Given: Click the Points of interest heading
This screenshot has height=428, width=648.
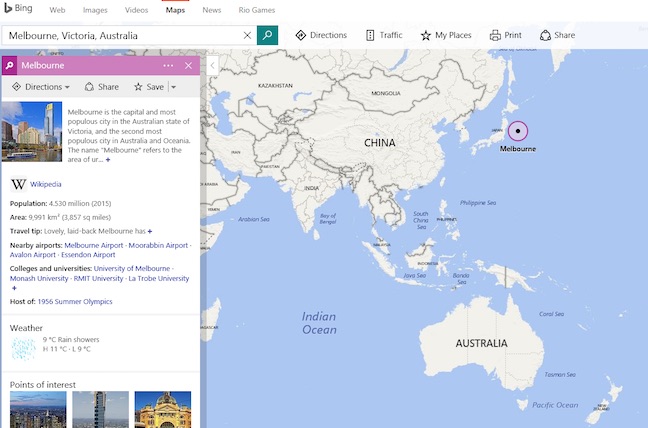Looking at the screenshot, I should (x=43, y=385).
